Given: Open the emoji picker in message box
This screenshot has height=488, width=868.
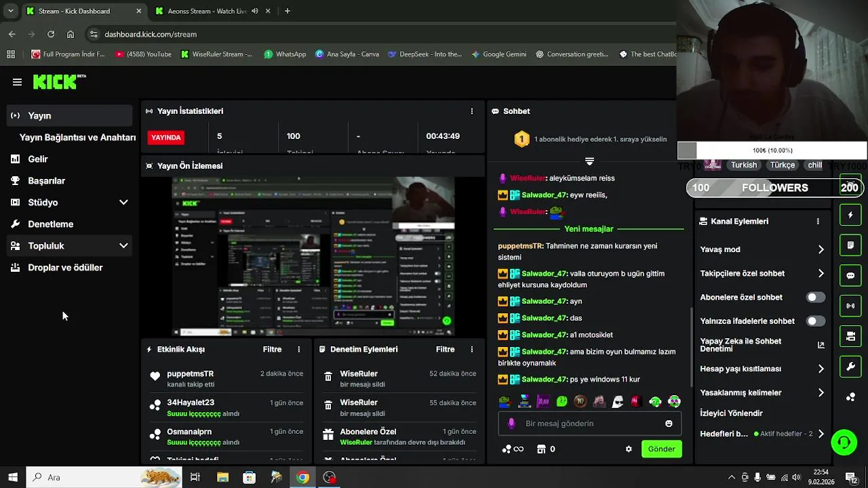Looking at the screenshot, I should click(x=669, y=423).
